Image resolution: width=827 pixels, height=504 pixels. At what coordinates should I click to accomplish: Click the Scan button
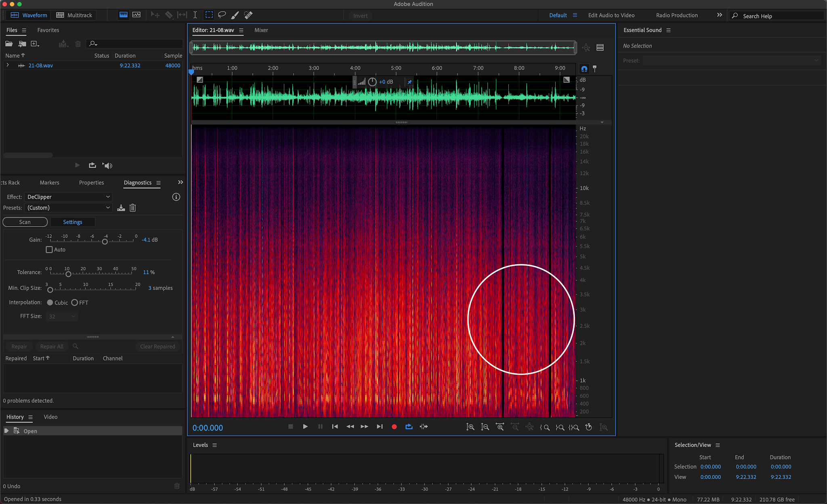pos(25,222)
